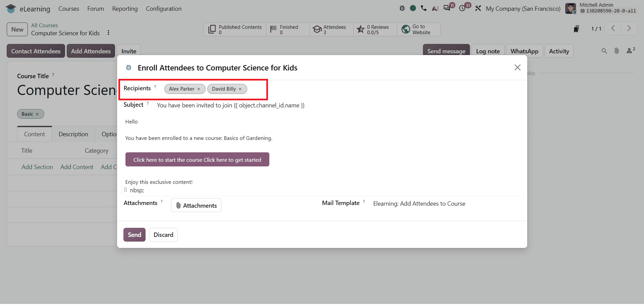Click the Discard button
Screen dimensions: 644x306
(163, 235)
